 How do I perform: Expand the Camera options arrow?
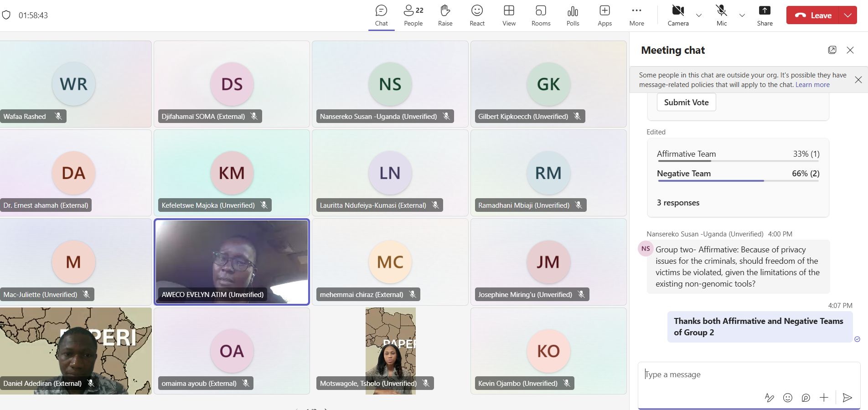point(698,15)
